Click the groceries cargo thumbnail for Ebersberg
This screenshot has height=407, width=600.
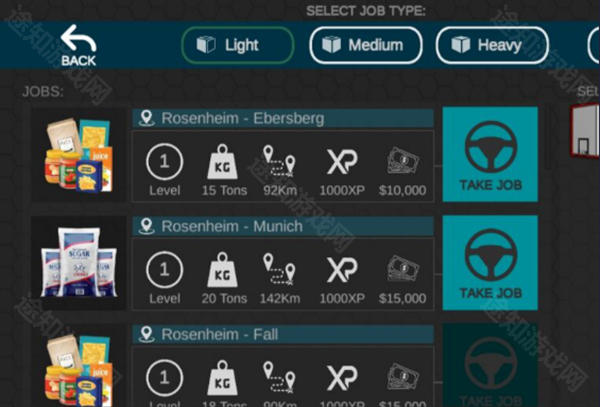tap(79, 155)
